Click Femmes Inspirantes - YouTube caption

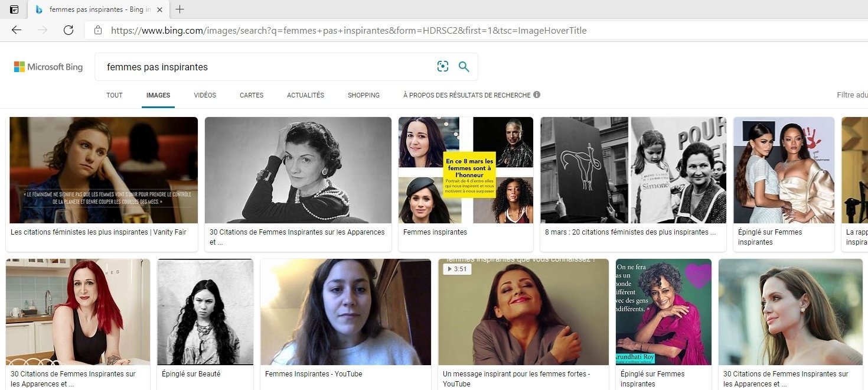click(x=314, y=374)
